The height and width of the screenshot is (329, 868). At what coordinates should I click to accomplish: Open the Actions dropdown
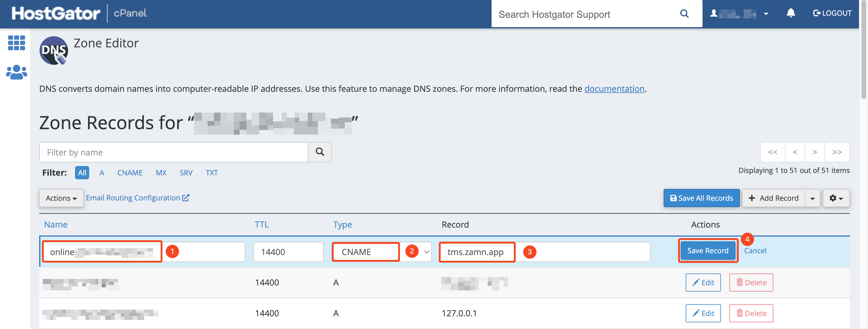coord(61,198)
